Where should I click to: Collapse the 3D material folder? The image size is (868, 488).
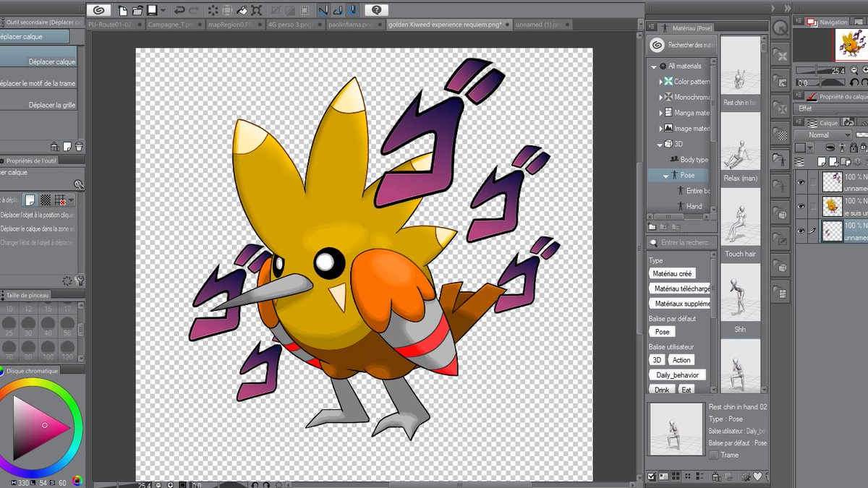[660, 145]
